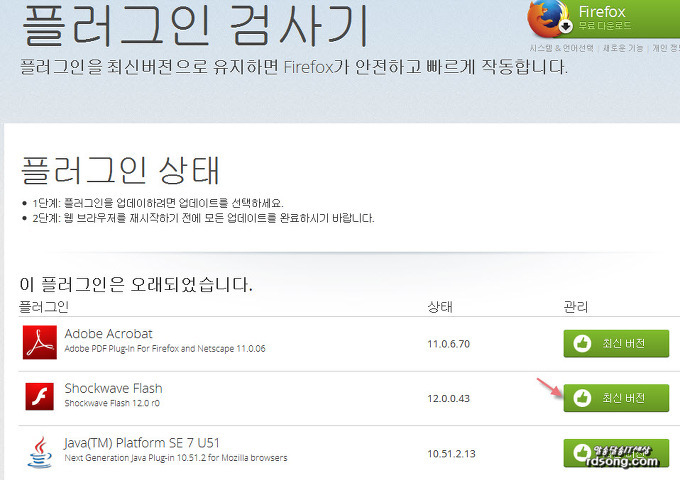
Task: Click the 이 플러그인은 오래되었습니다 heading
Action: (x=136, y=284)
